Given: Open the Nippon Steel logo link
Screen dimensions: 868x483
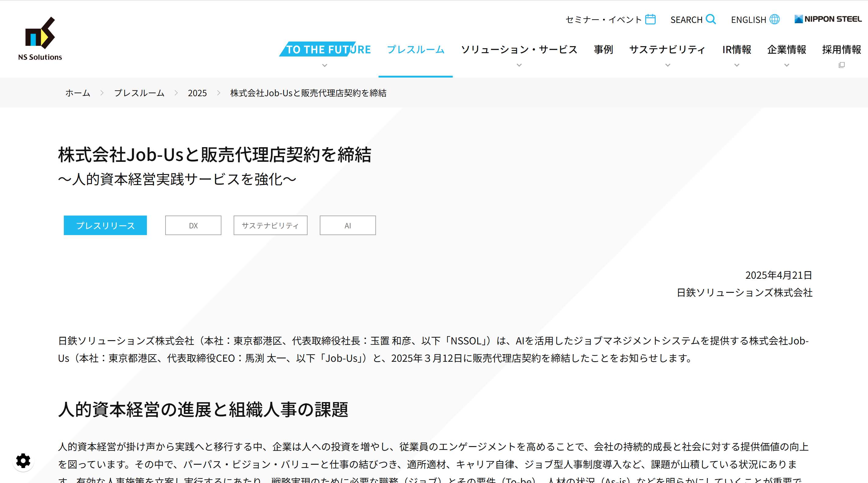Looking at the screenshot, I should 828,19.
